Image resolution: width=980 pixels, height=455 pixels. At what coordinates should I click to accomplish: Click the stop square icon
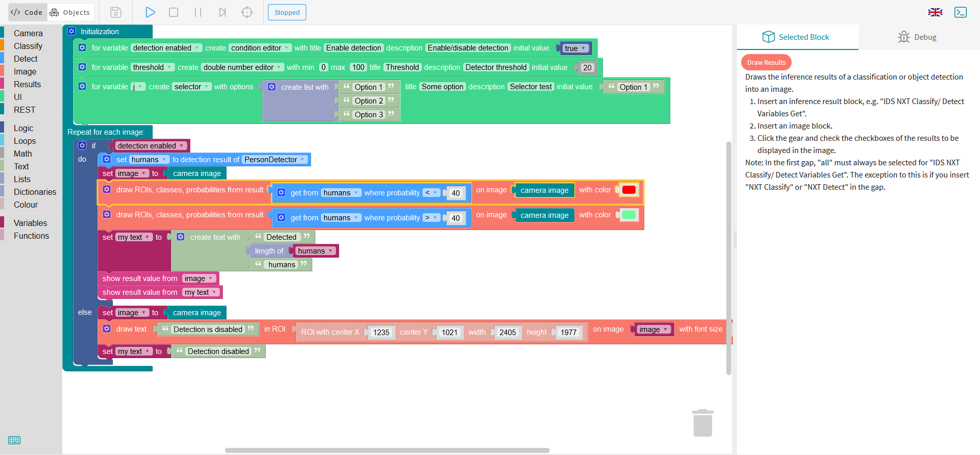[174, 12]
